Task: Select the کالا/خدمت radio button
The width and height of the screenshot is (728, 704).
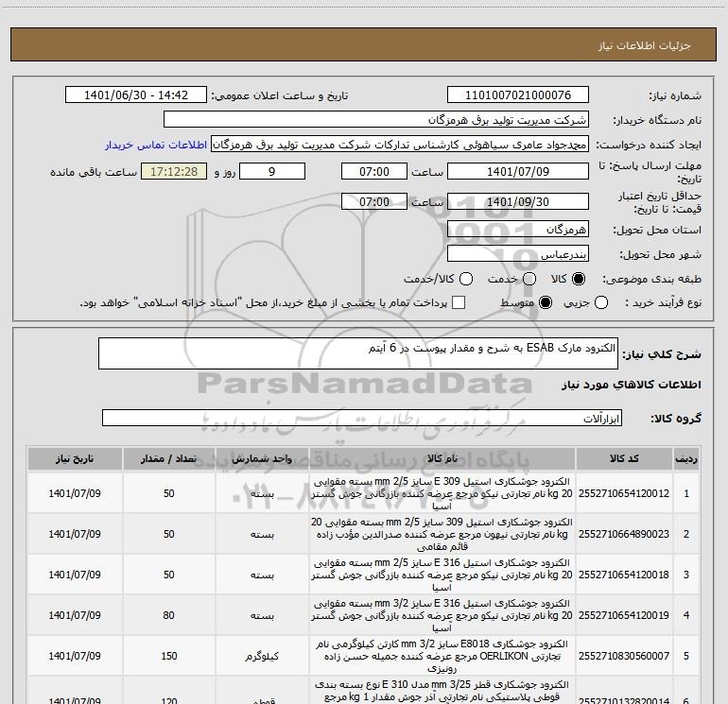Action: [x=466, y=279]
